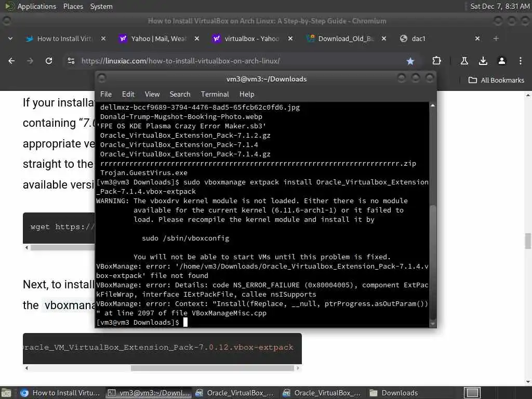Image resolution: width=532 pixels, height=399 pixels.
Task: Open the Chromium three-dot menu
Action: (520, 61)
